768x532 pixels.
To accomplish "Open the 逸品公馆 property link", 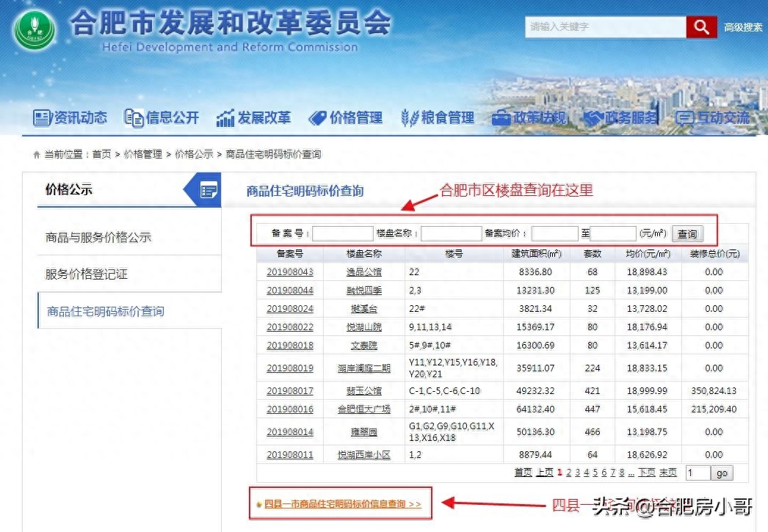I will [364, 272].
